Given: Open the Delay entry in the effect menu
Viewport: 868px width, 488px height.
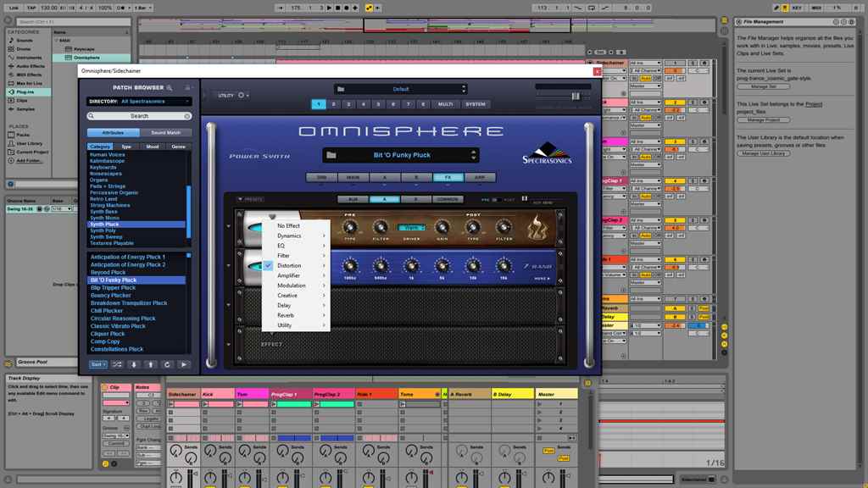Looking at the screenshot, I should click(x=296, y=305).
